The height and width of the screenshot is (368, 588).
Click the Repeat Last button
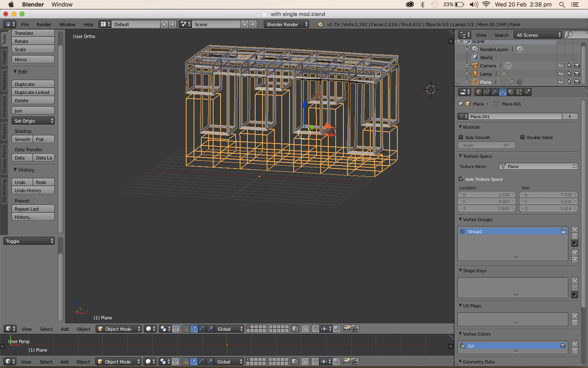click(33, 209)
